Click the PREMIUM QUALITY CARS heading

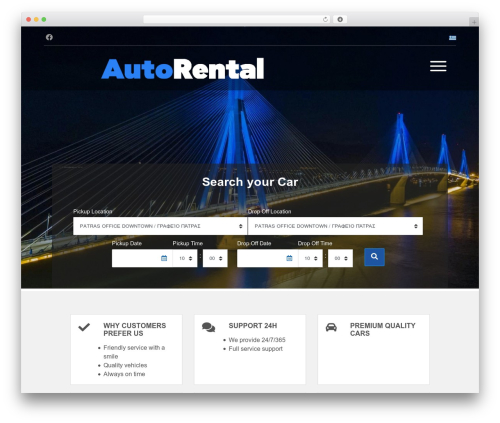coord(383,329)
